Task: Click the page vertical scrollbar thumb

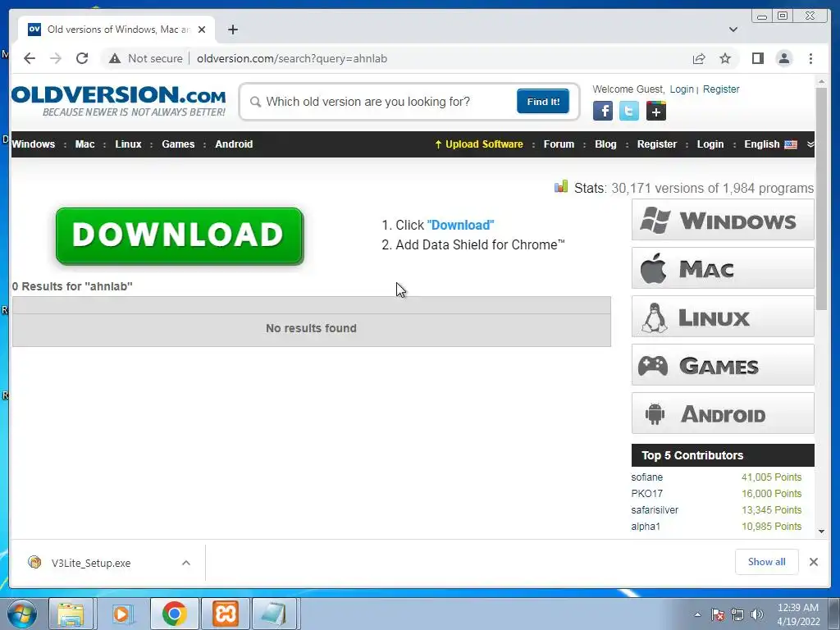Action: 821,199
